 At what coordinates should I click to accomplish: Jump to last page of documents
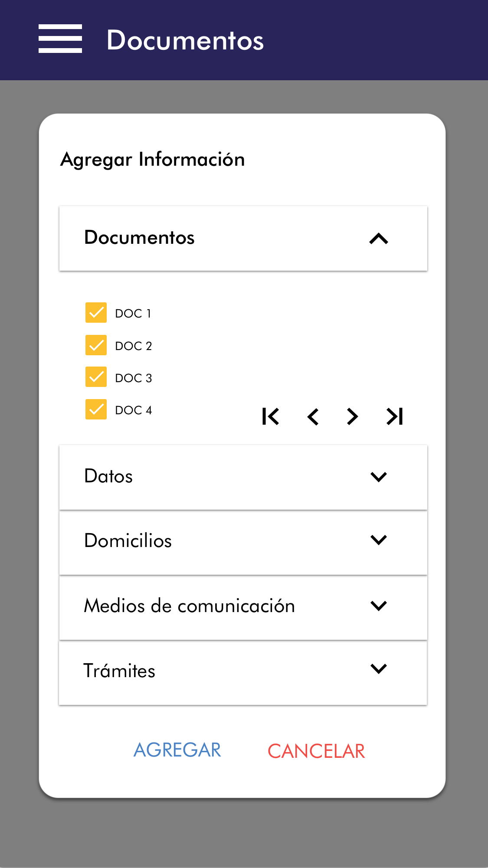coord(394,416)
